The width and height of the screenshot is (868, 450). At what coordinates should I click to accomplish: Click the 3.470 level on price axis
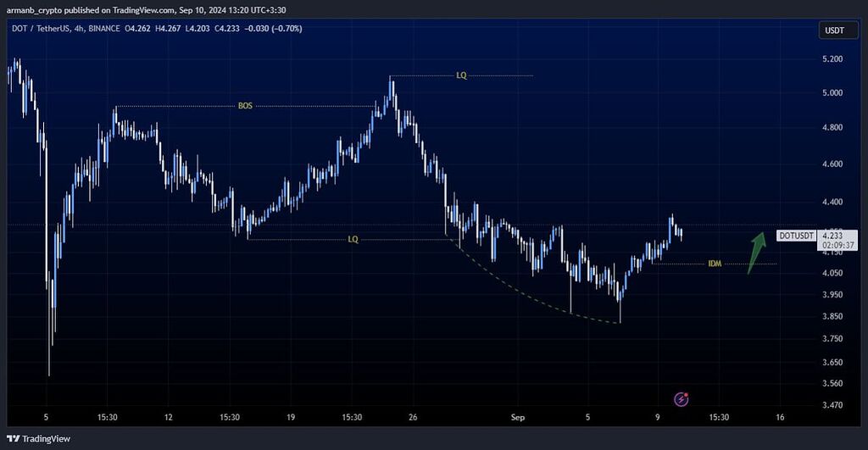(x=832, y=406)
